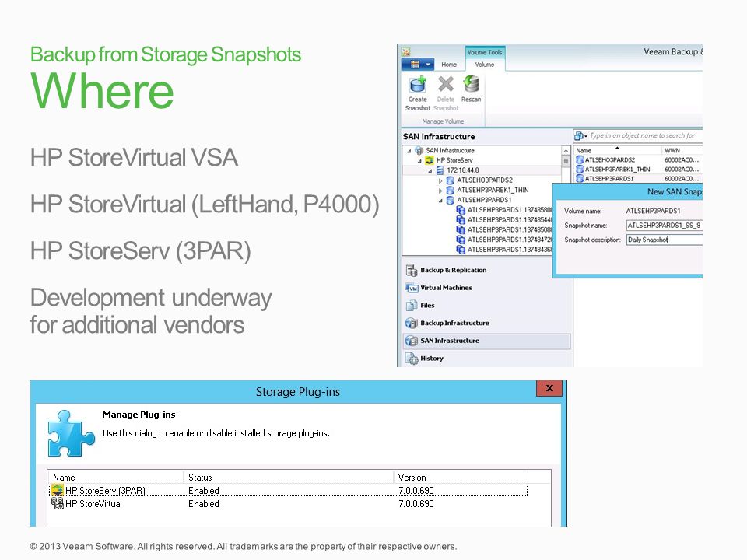This screenshot has height=560, width=747.
Task: Select ATLSEHP3PARBK1_THIN volume icon in tree
Action: coord(450,190)
